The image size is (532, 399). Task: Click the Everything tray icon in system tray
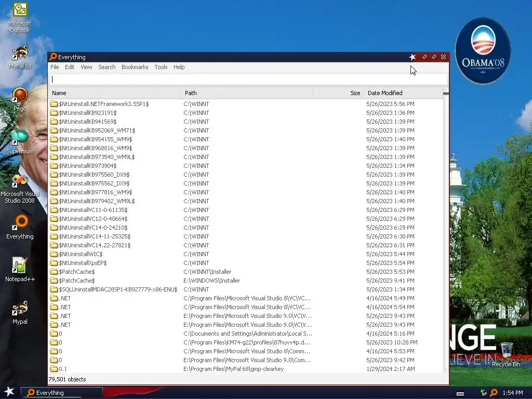(x=494, y=393)
